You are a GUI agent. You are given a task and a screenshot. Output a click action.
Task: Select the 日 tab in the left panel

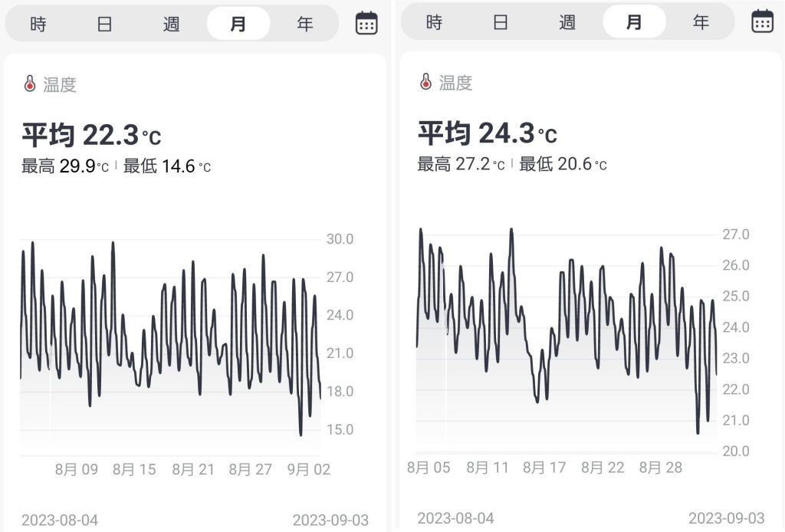point(105,24)
